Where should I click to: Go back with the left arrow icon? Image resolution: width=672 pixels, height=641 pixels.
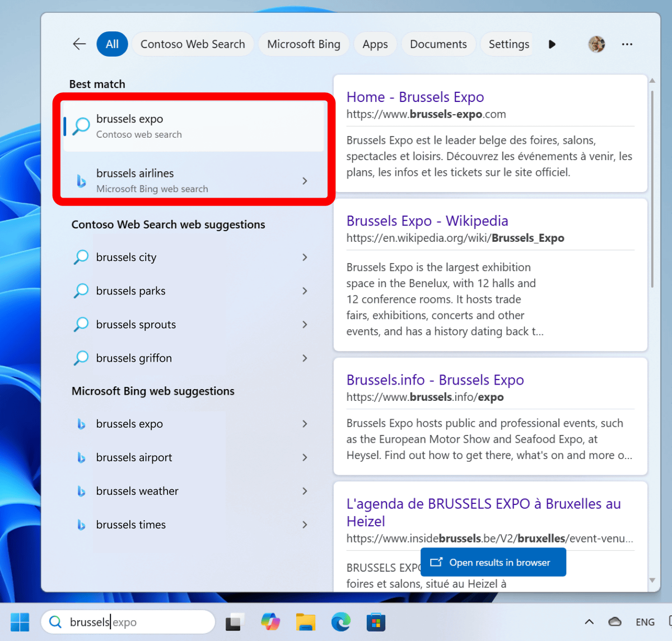[80, 44]
